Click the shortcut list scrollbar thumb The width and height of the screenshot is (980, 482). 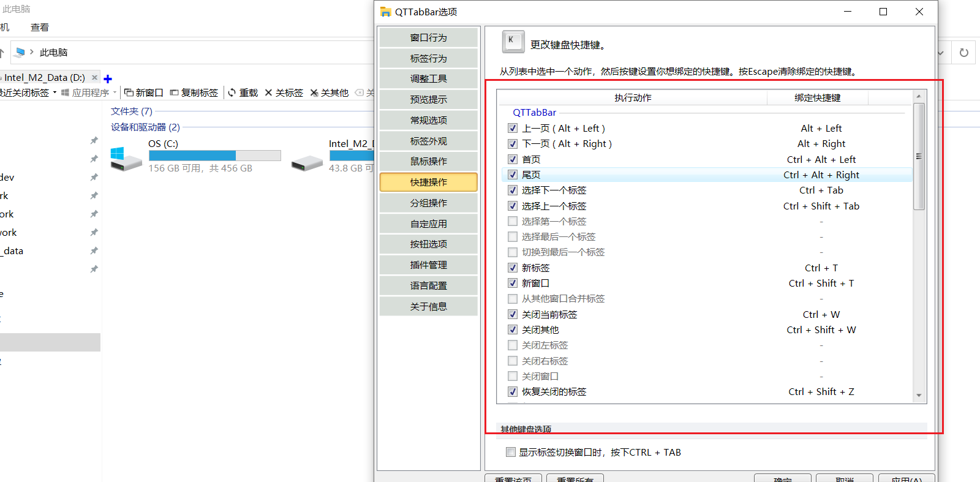(919, 156)
